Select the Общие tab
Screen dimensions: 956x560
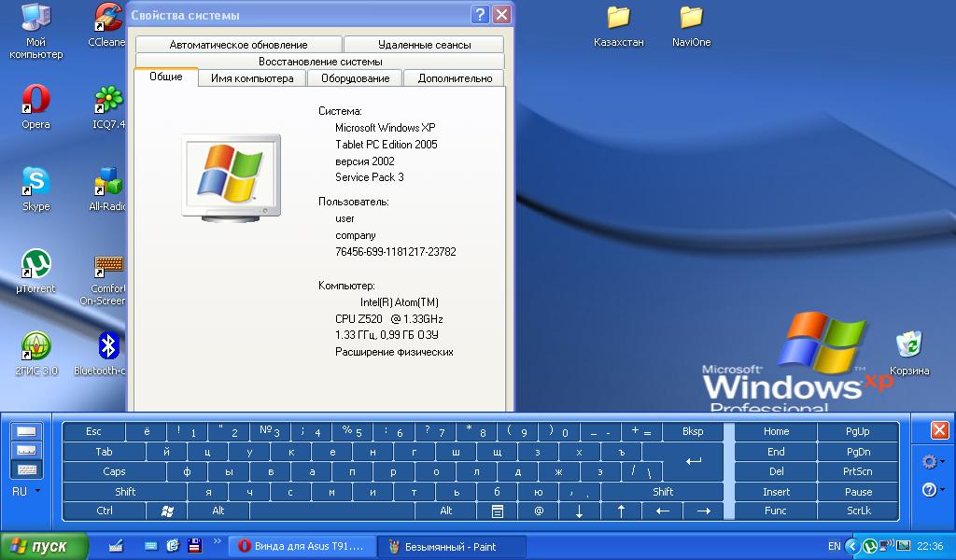pyautogui.click(x=166, y=77)
